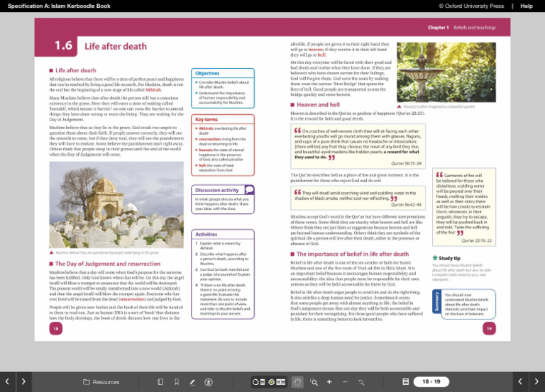Click the graveyard tomb photograph
The width and height of the screenshot is (545, 392).
pyautogui.click(x=116, y=205)
